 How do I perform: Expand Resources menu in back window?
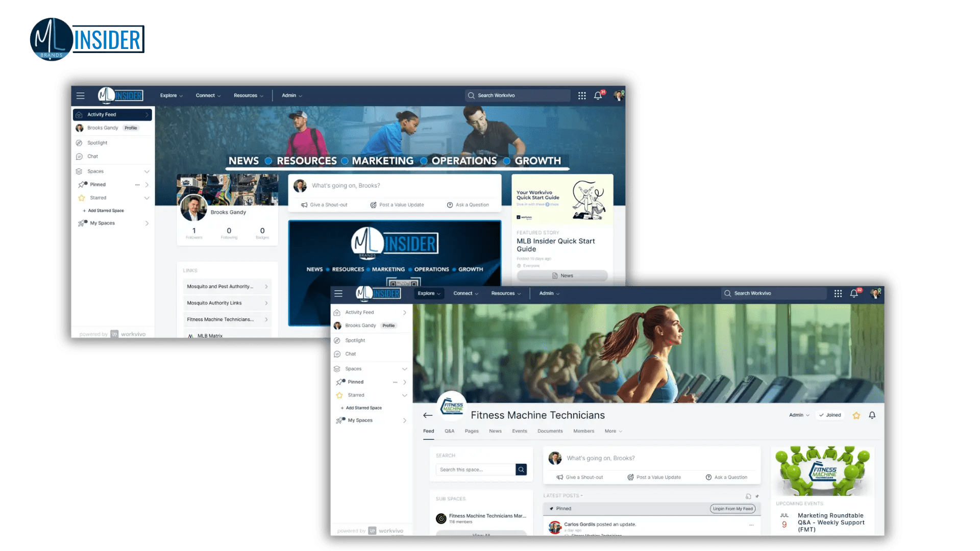(x=249, y=95)
